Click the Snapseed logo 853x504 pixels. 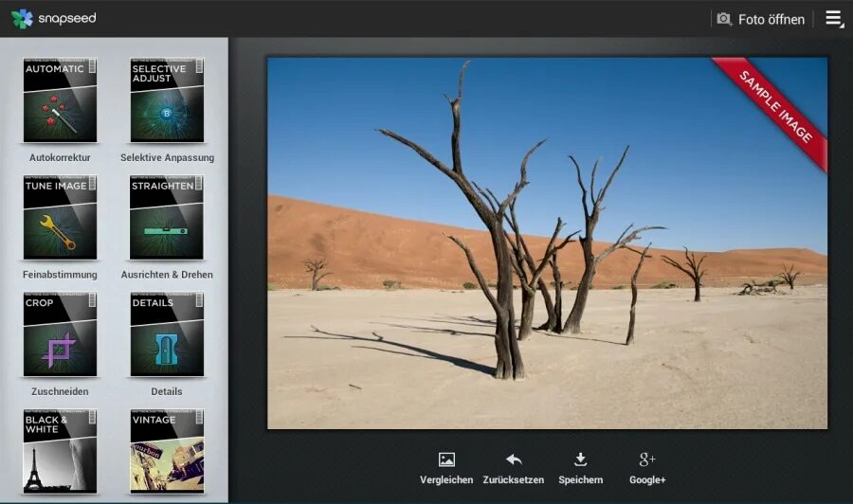22,19
